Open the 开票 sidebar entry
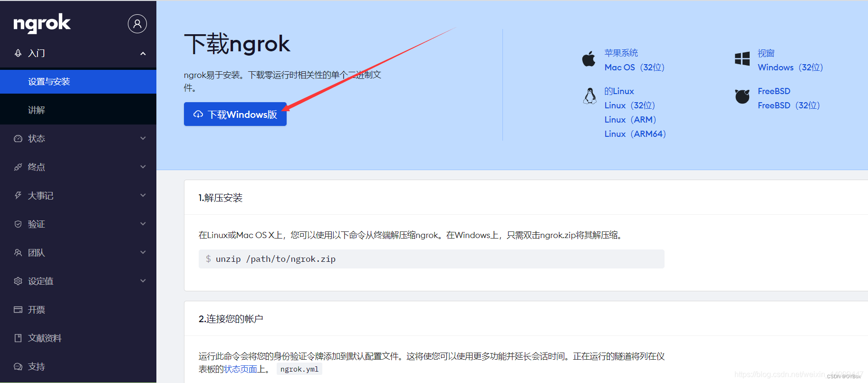 78,310
